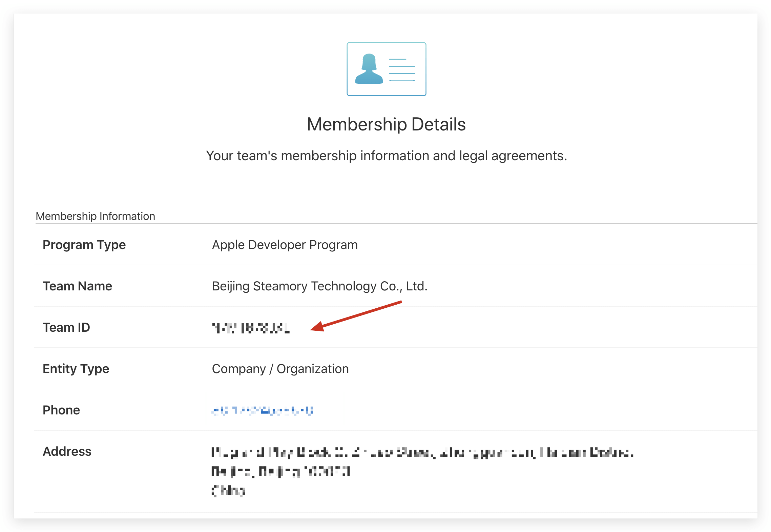Click the second blurred address line
771x532 pixels.
(x=280, y=471)
